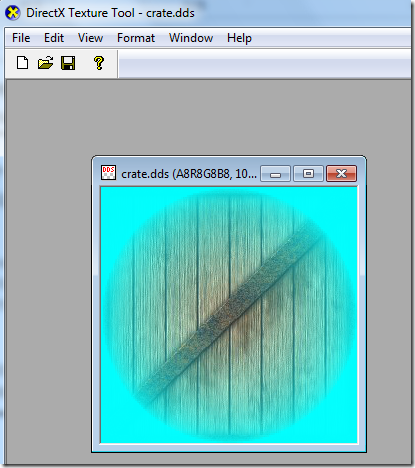This screenshot has height=468, width=415.
Task: Click the yellow question mark help icon
Action: [99, 63]
